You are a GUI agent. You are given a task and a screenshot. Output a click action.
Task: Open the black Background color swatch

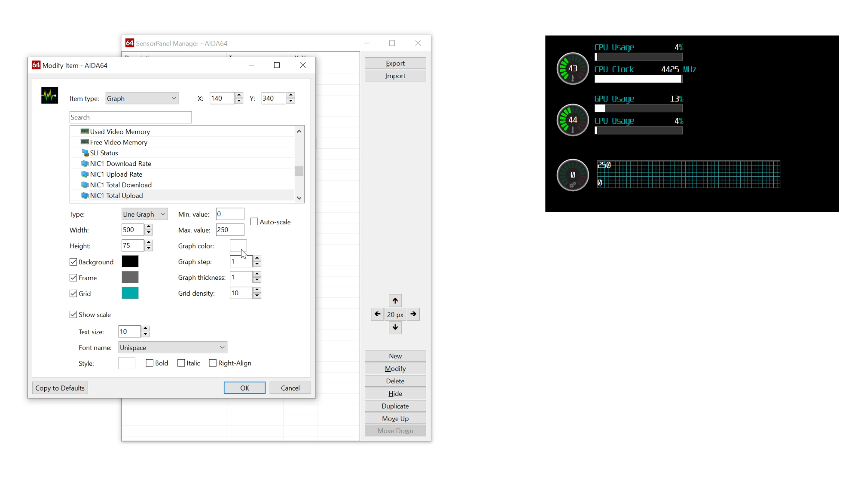pos(130,261)
